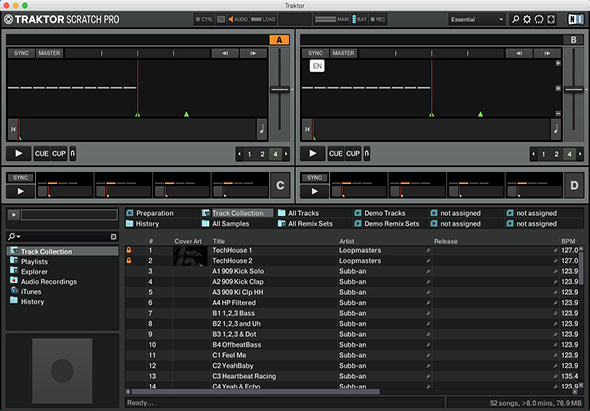Click lock icon on TechHouse 2 row
The width and height of the screenshot is (590, 411).
point(129,260)
